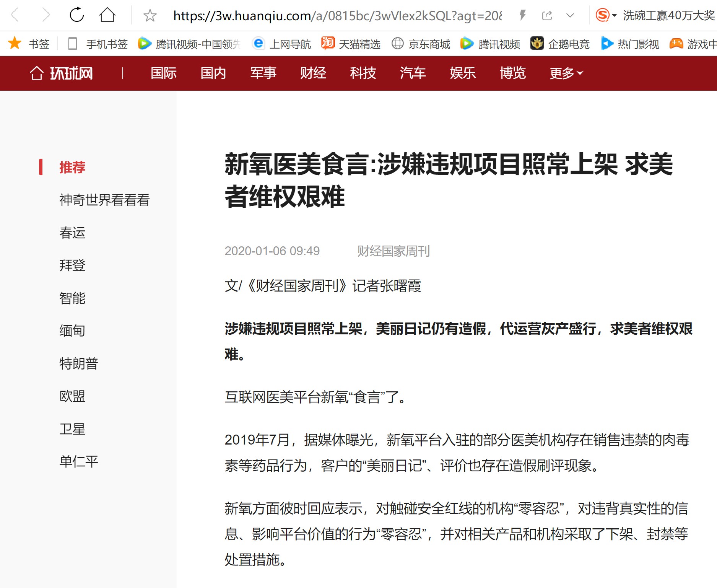717x588 pixels.
Task: Expand the 更多 navigation dropdown
Action: click(x=566, y=73)
